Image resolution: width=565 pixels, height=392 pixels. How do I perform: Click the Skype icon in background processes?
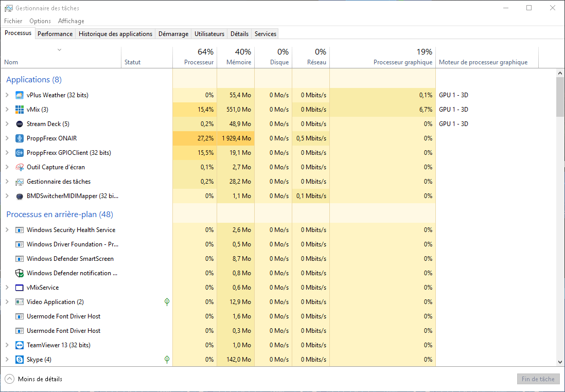click(20, 360)
